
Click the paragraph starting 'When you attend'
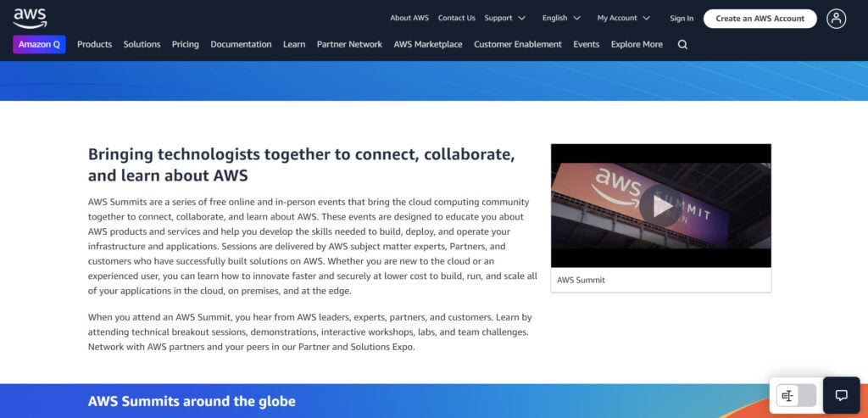pyautogui.click(x=310, y=332)
